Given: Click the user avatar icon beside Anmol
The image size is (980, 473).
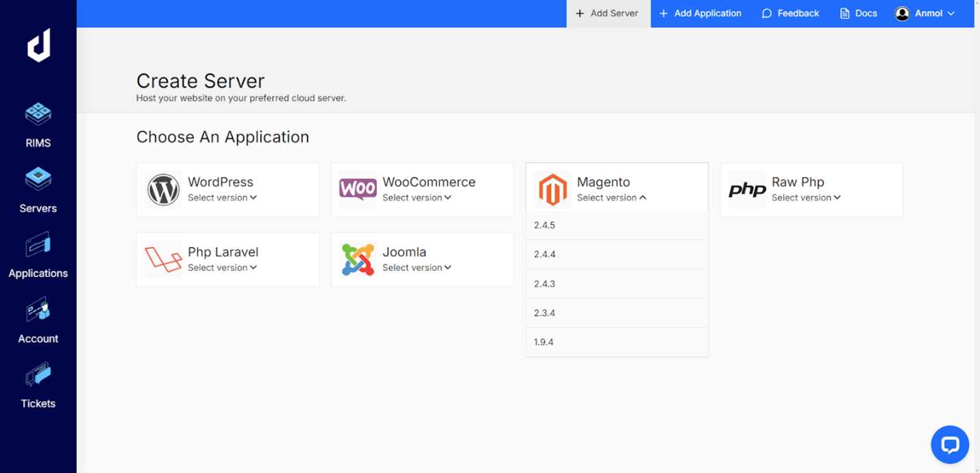Looking at the screenshot, I should click(x=903, y=14).
